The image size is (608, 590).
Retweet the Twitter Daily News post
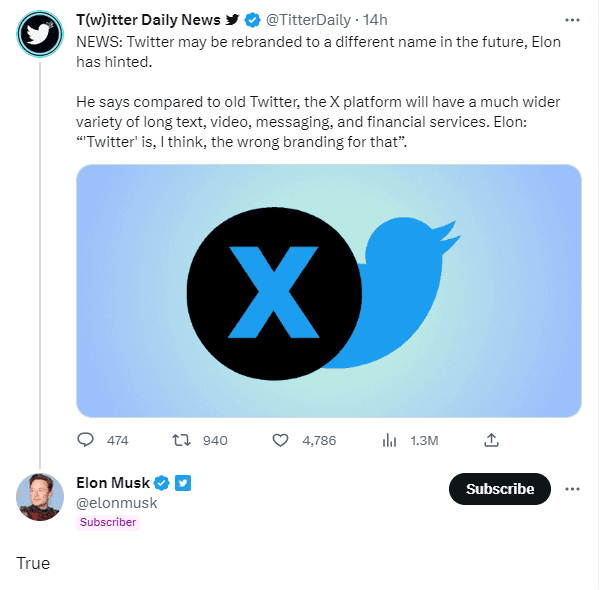coord(182,440)
